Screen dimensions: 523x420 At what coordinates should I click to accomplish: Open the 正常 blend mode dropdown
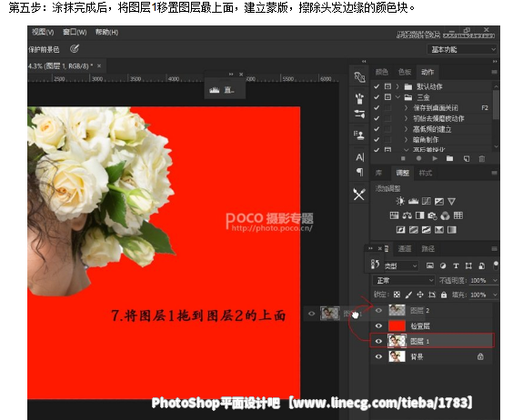tap(404, 280)
